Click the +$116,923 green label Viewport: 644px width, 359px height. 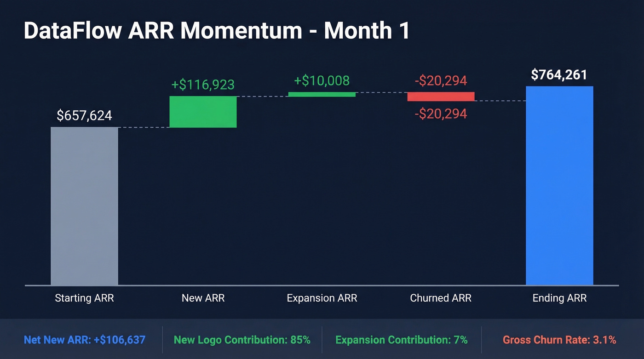click(x=203, y=85)
